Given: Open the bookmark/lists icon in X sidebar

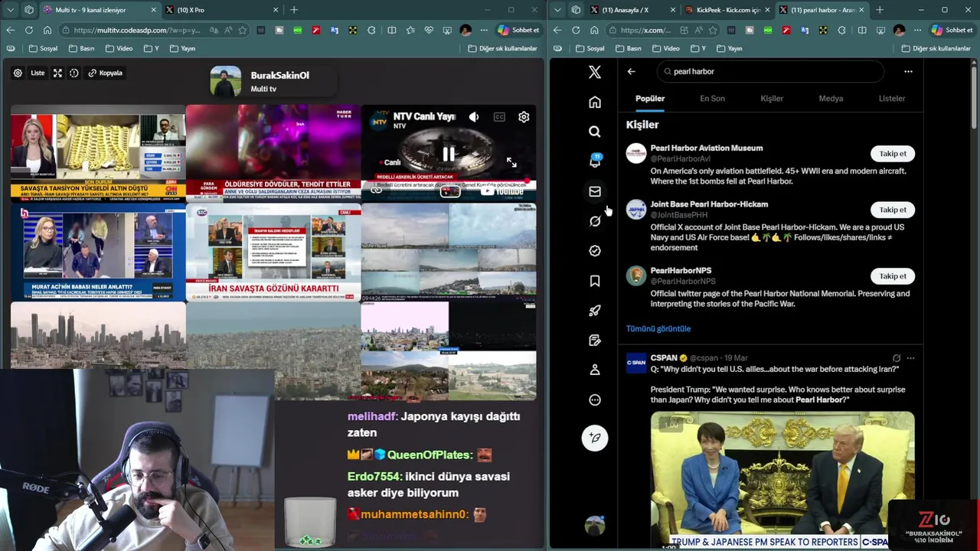Looking at the screenshot, I should click(595, 341).
